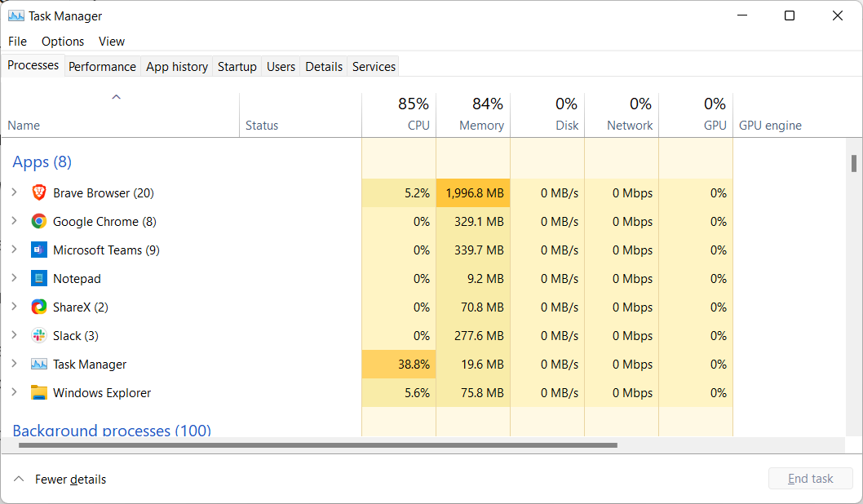
Task: Select the Background processes (100) heading
Action: [112, 430]
